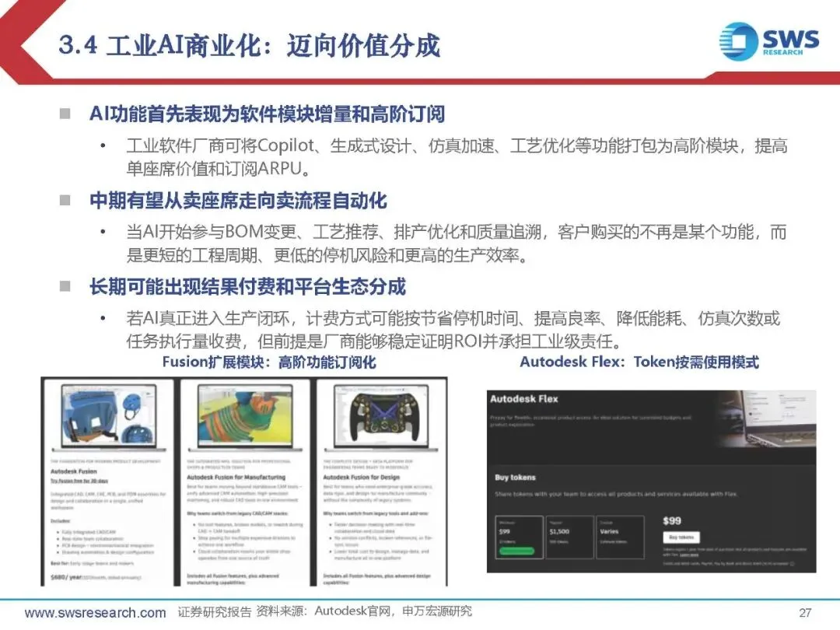Click the 'Autodesk Fusion' card title
Screen dimensions: 840x630
click(x=74, y=471)
